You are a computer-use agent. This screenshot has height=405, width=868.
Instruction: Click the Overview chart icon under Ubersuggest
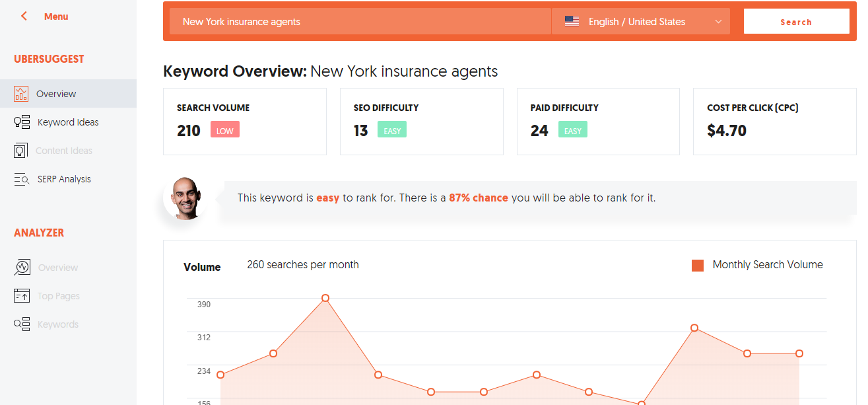(21, 94)
